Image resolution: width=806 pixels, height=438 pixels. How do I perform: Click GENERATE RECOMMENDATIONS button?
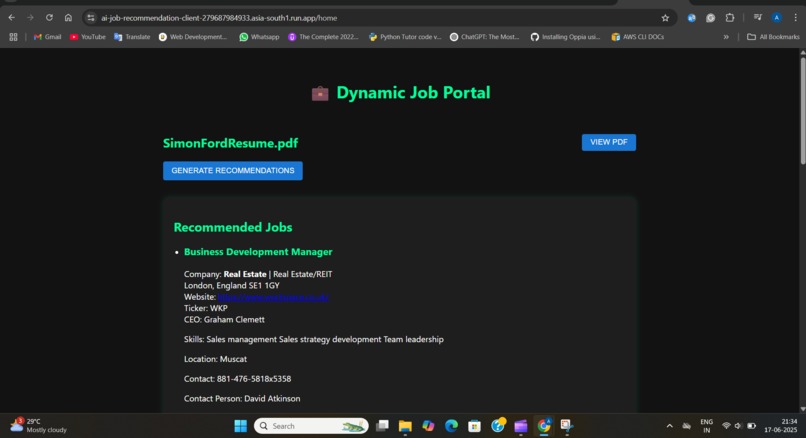point(233,171)
